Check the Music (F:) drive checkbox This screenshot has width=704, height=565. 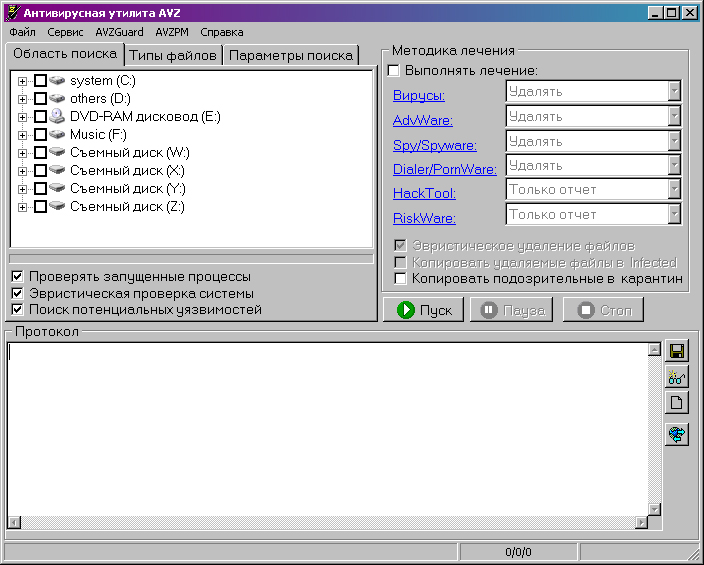pyautogui.click(x=40, y=135)
